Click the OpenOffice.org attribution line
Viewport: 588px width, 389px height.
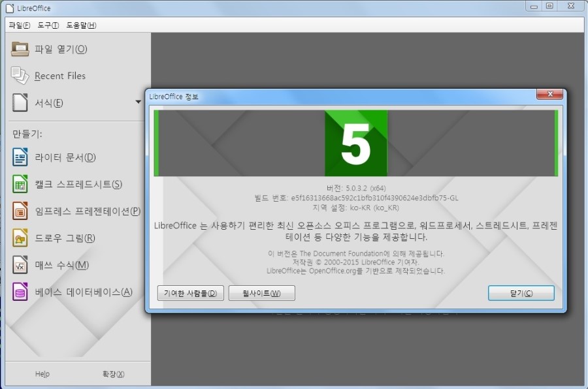356,271
